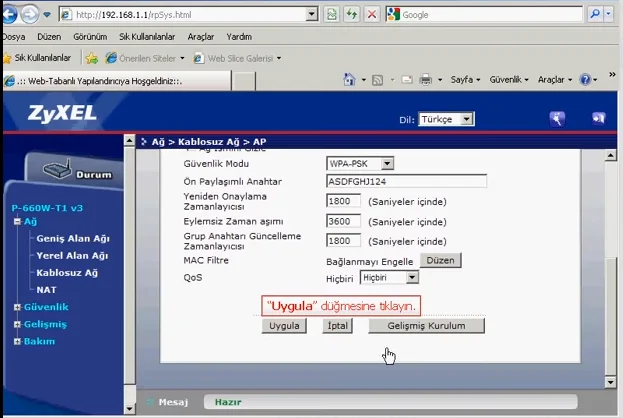Click sidebar scrollbar up arrow
The image size is (623, 418).
(130, 141)
